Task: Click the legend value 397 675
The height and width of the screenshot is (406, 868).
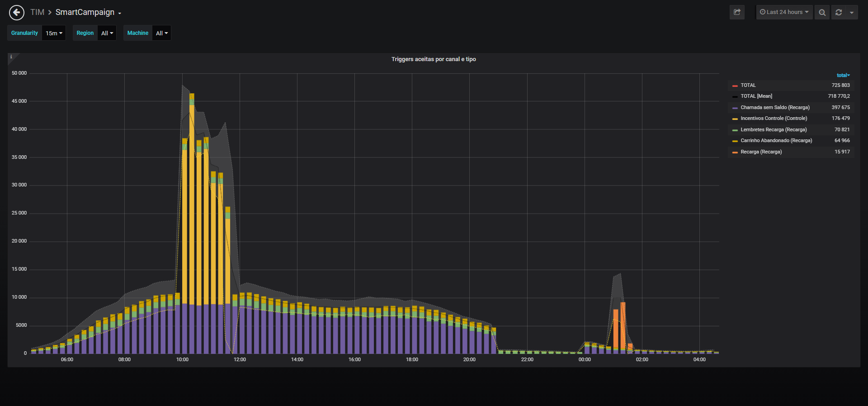Action: pyautogui.click(x=840, y=107)
